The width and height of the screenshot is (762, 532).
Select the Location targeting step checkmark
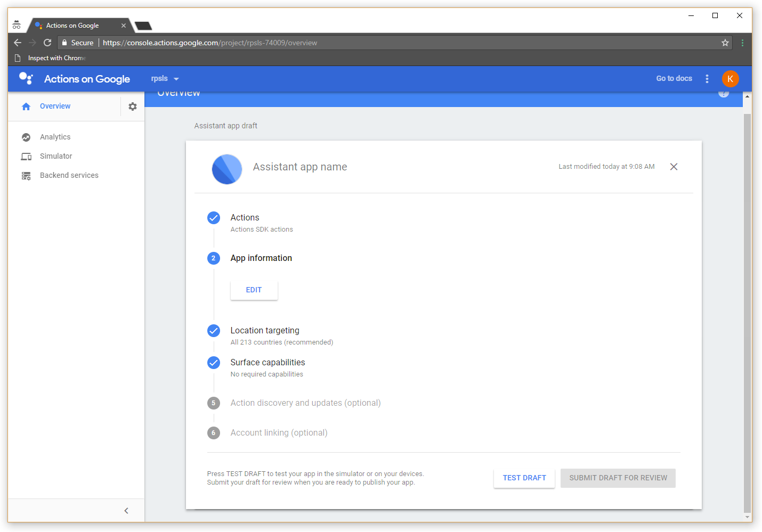tap(214, 331)
